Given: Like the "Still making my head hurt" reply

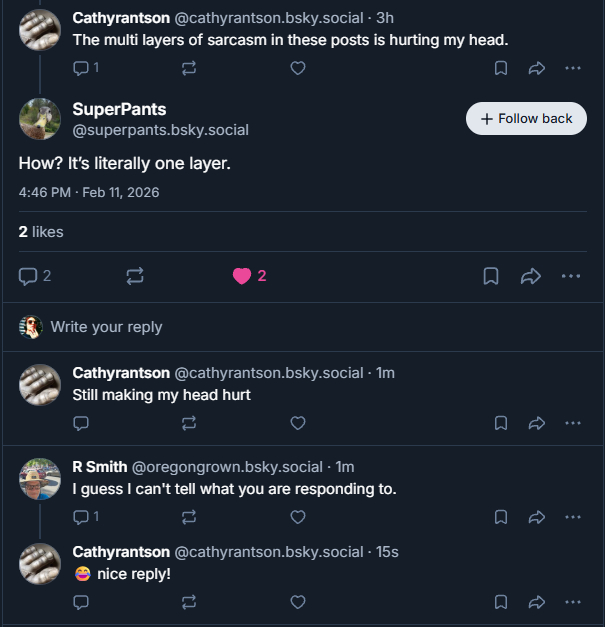Looking at the screenshot, I should coord(297,423).
